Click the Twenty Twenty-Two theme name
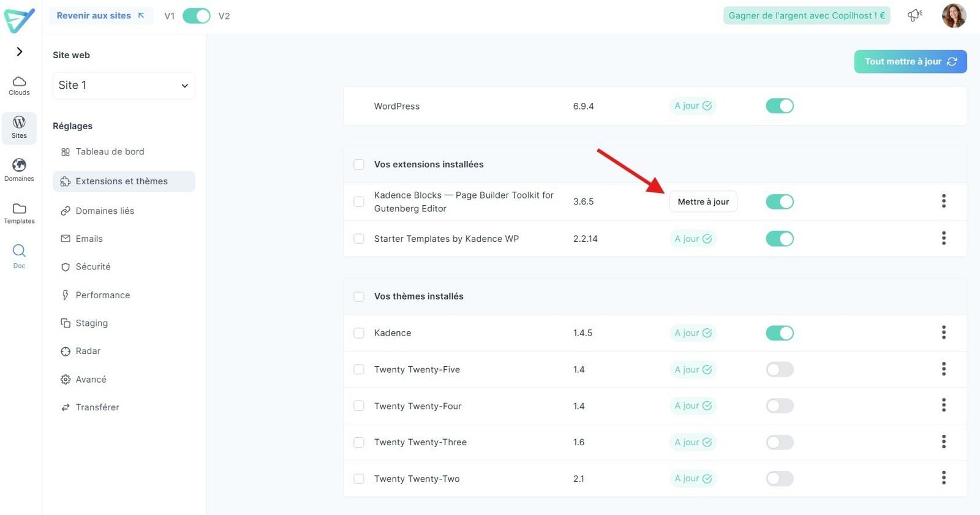980x515 pixels. tap(417, 479)
